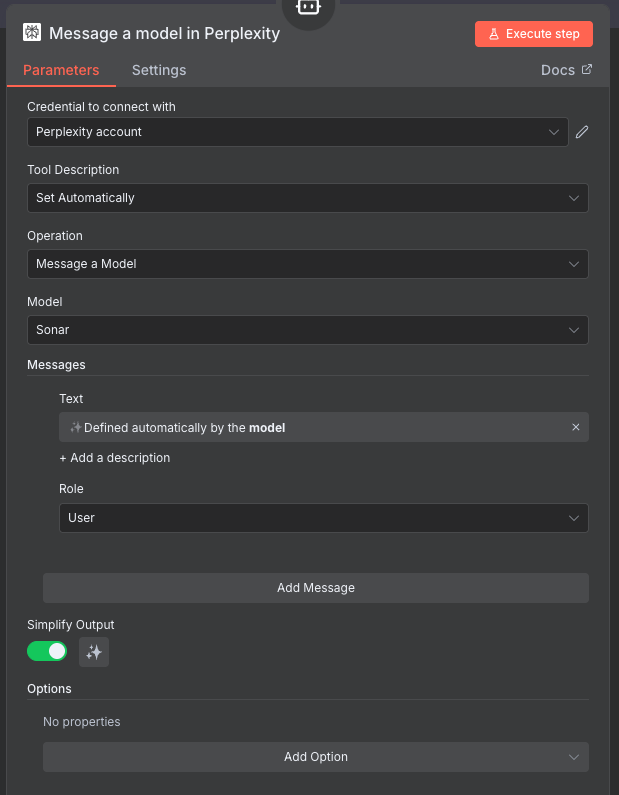Open the Tool Description dropdown
This screenshot has height=795, width=619.
click(x=308, y=198)
